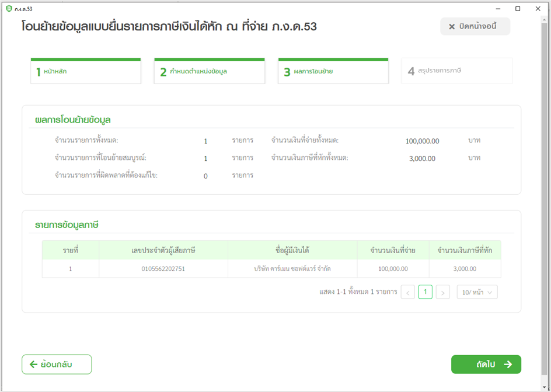
Task: Click the tax ID cell 0105562202751
Action: click(x=163, y=268)
